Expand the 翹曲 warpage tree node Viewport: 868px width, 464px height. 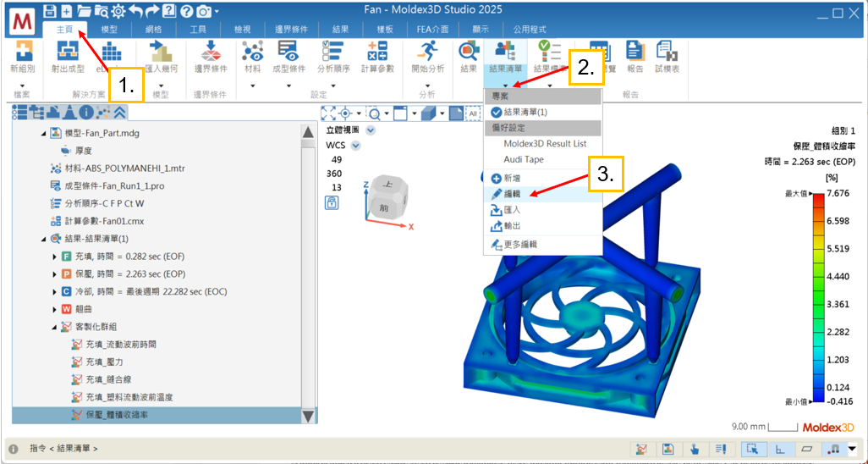pyautogui.click(x=54, y=309)
